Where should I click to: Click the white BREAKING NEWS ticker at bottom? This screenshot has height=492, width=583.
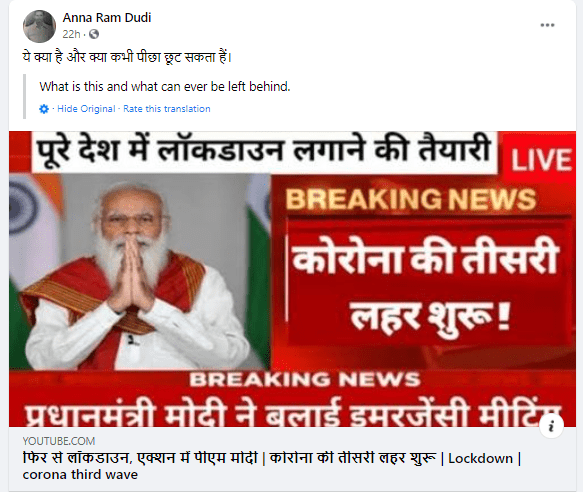coord(305,380)
